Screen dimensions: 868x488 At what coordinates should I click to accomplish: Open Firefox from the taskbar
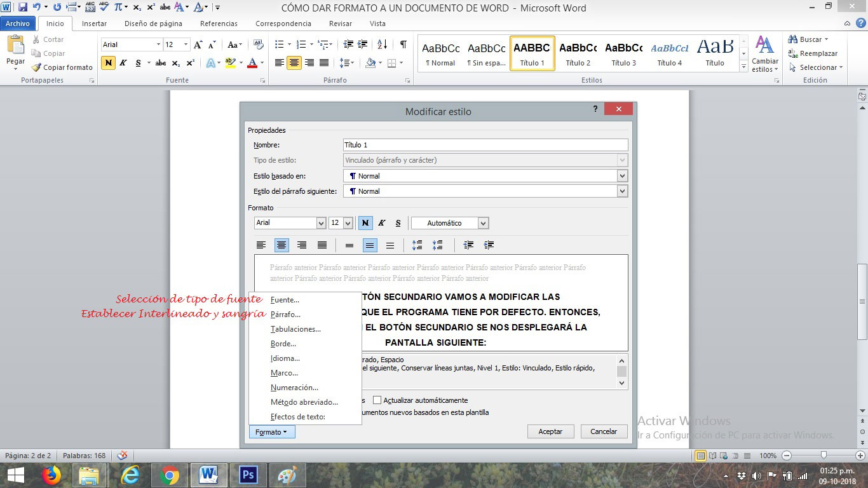click(51, 475)
